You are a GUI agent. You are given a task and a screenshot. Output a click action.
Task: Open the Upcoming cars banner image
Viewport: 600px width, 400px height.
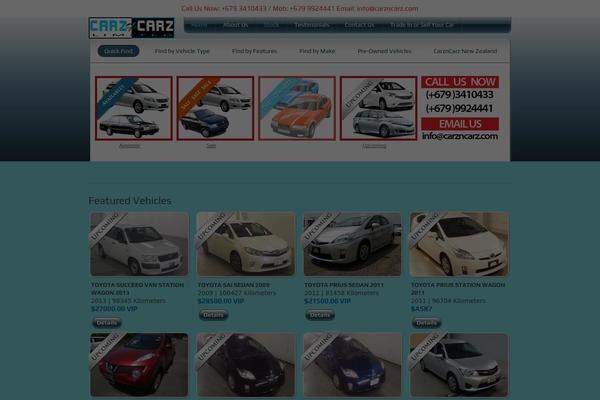point(378,108)
